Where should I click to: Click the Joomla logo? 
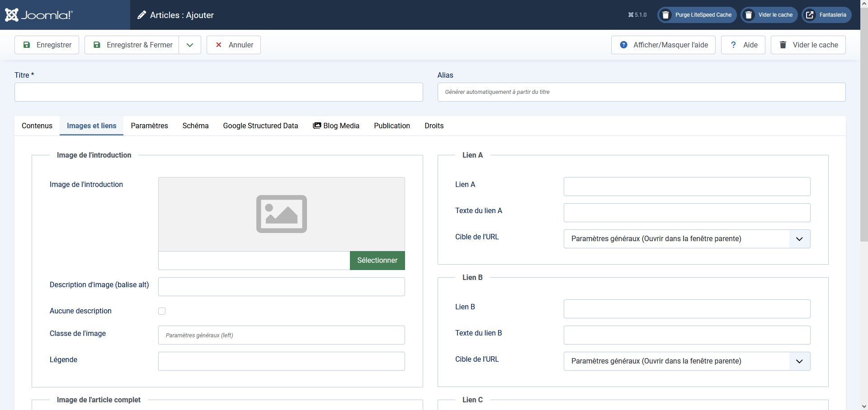click(x=38, y=15)
